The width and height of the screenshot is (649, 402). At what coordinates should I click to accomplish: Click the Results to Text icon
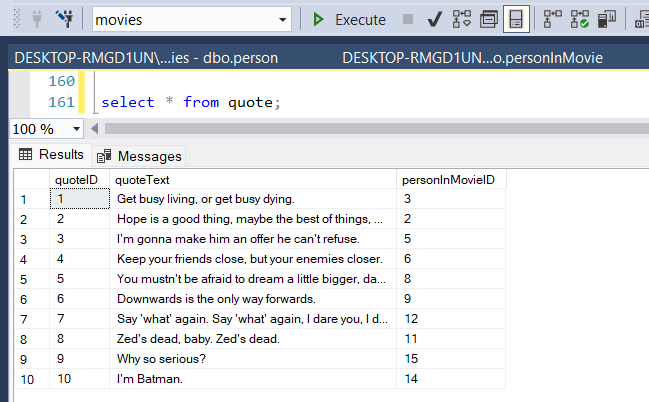[x=641, y=19]
